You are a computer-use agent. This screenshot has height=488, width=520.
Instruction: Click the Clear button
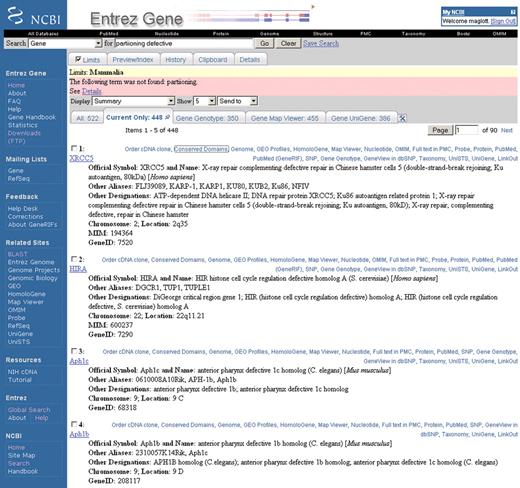pos(288,43)
